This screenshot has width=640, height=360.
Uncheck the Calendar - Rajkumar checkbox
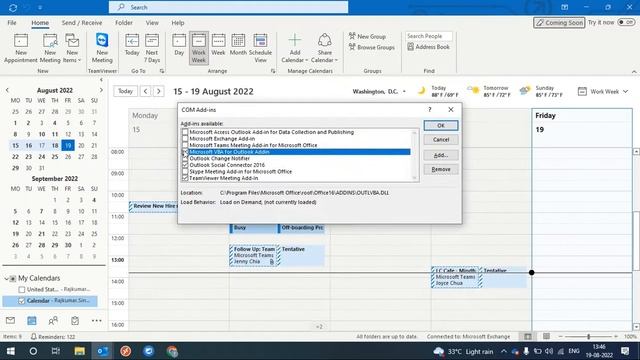pos(22,301)
